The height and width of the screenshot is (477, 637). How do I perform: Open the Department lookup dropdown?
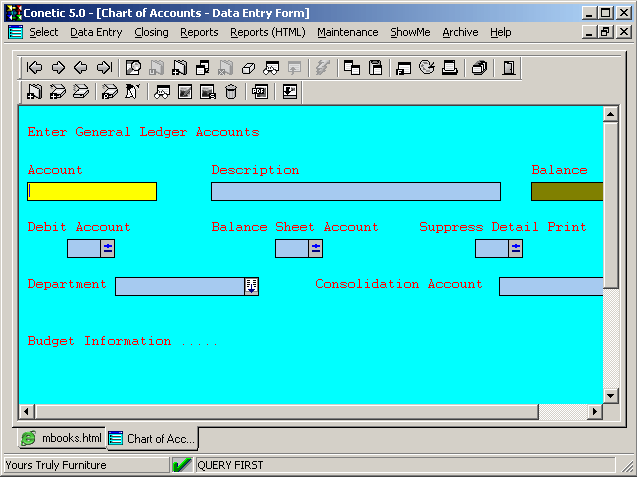coord(252,286)
